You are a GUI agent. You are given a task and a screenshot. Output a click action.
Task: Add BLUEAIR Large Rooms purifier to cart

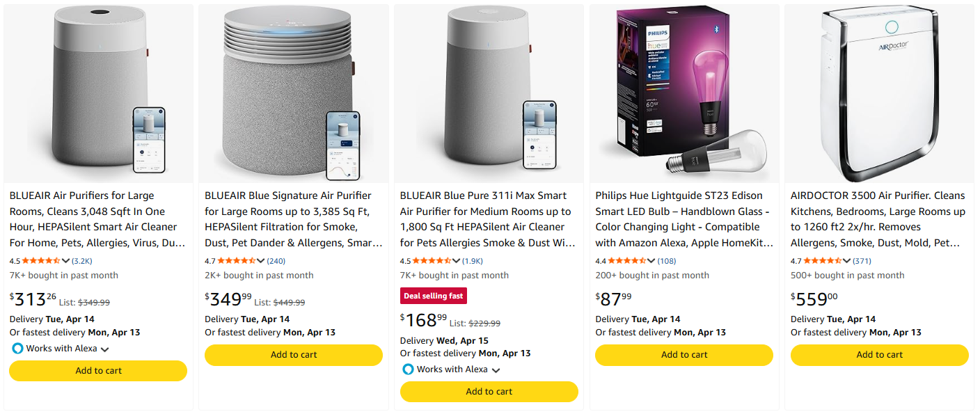[x=97, y=370]
